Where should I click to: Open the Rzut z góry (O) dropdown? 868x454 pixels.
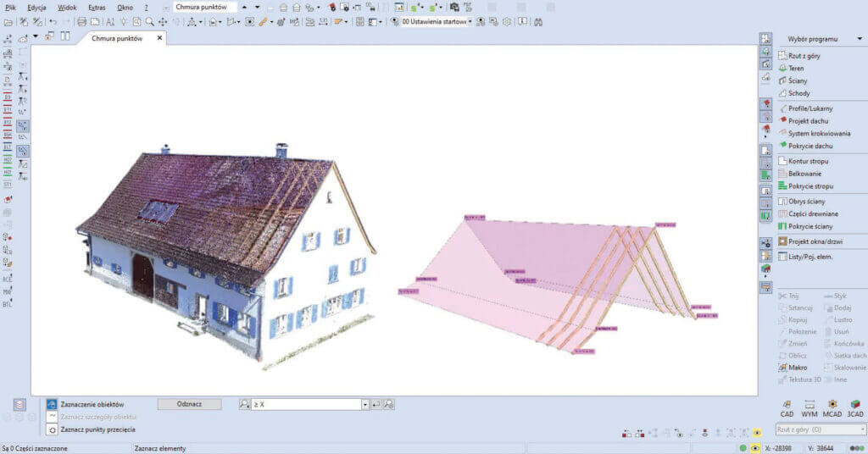820,429
